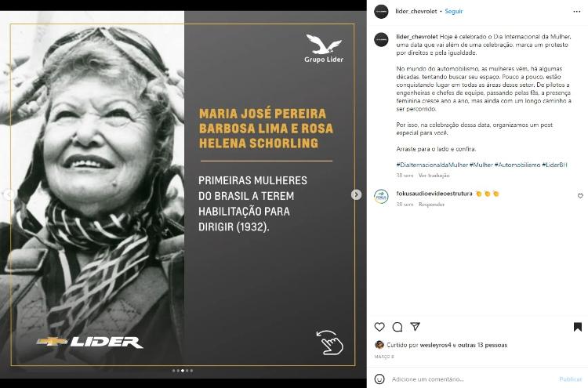
Task: Select carousel pagination dots indicator
Action: pos(183,371)
